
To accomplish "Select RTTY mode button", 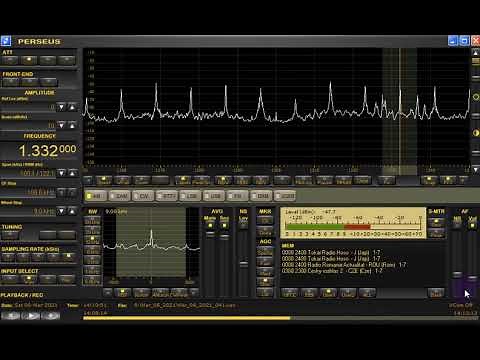I will click(x=167, y=196).
